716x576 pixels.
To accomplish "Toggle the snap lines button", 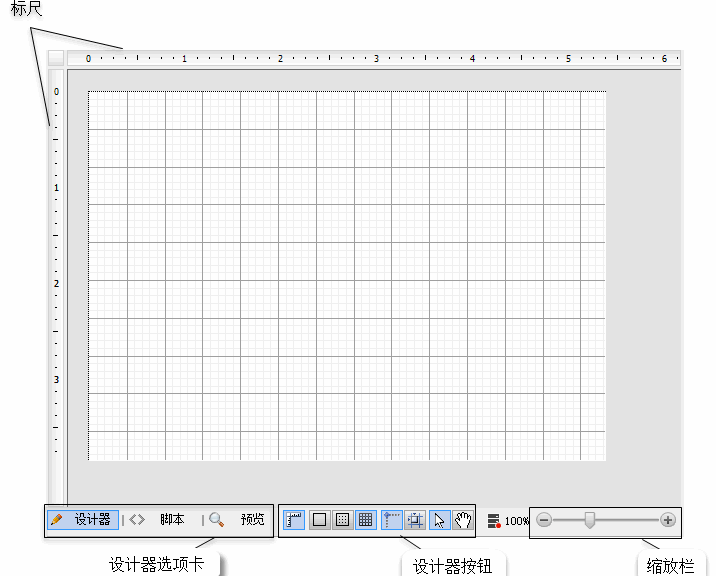I will tap(392, 520).
